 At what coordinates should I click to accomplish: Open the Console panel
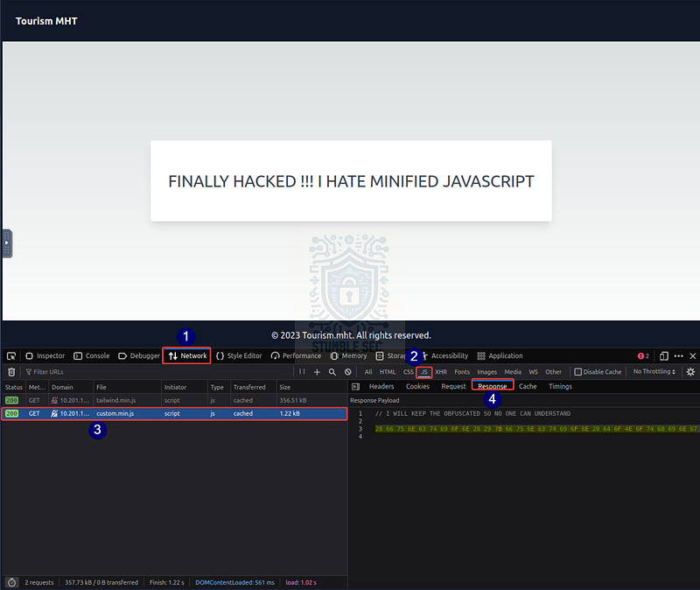point(92,356)
